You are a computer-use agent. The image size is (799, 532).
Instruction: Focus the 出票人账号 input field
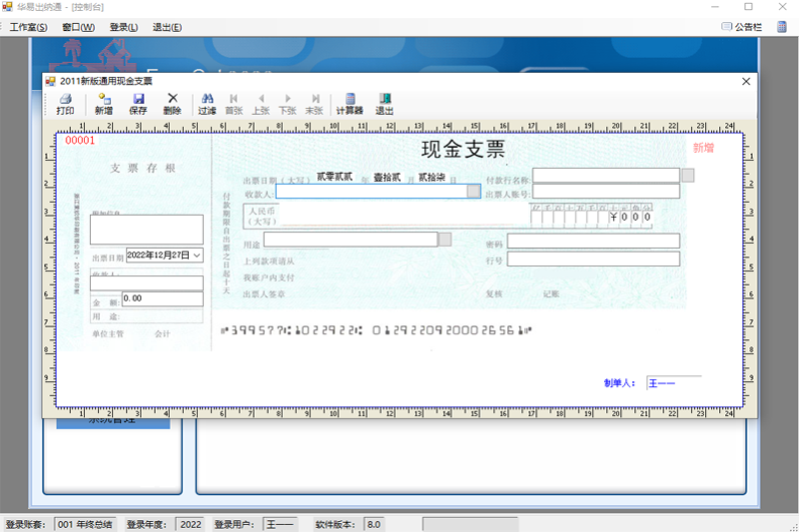tap(606, 192)
